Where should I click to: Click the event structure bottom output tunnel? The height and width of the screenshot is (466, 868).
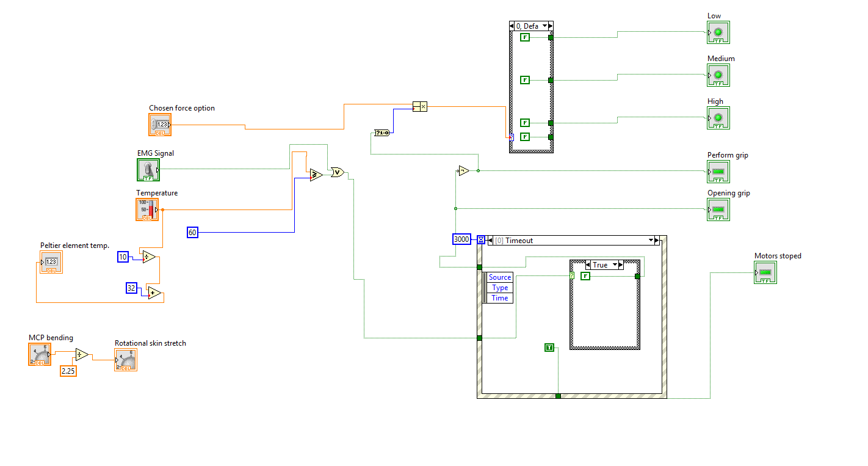click(x=558, y=396)
